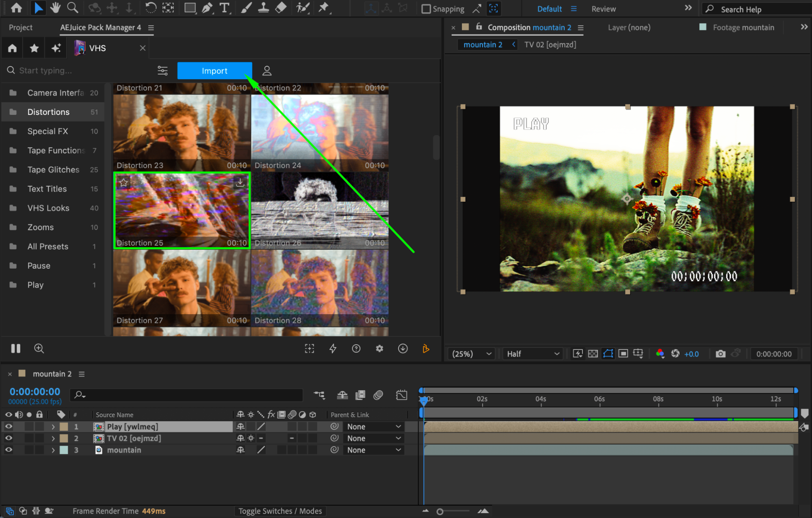Go to AEJuice home page

point(12,48)
